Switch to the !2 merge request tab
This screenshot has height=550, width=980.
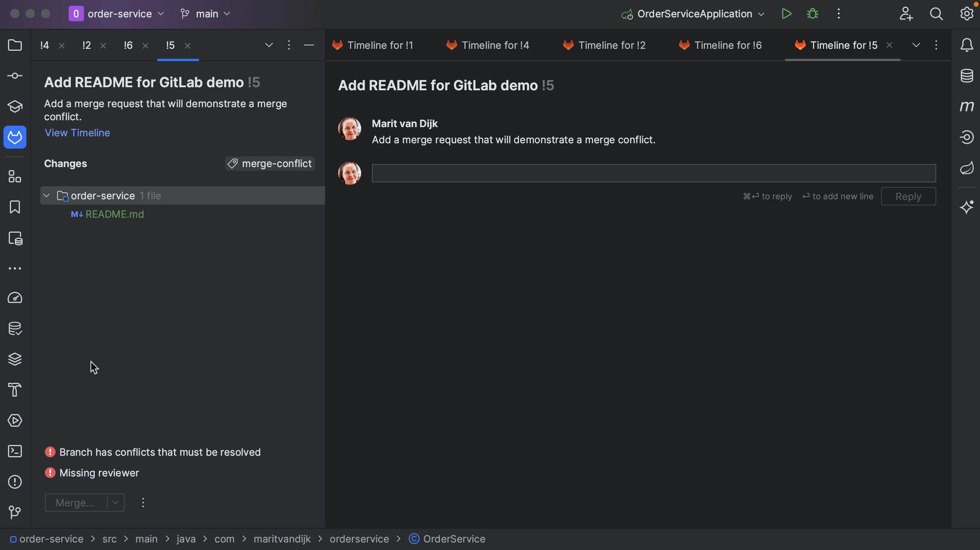pos(87,45)
